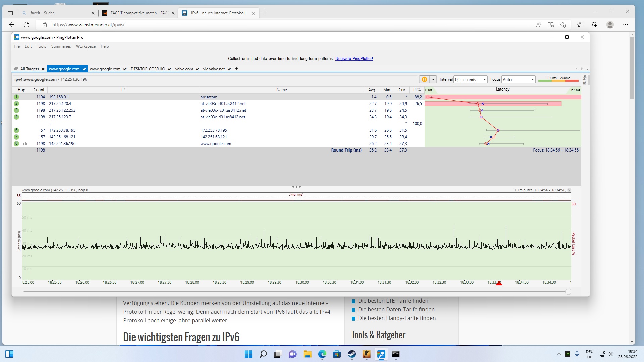Pause tracing with the orange pause button

tap(424, 79)
